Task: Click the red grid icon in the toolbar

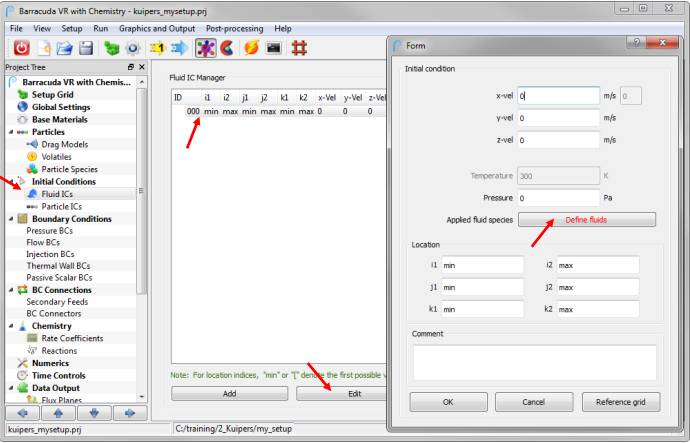Action: 299,48
